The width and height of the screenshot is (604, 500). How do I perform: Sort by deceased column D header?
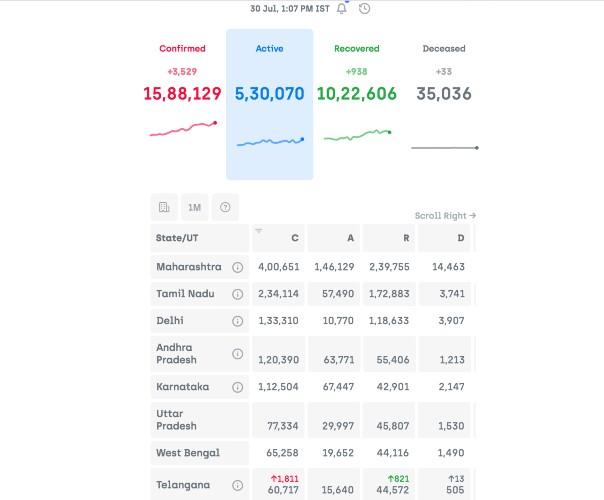445,238
